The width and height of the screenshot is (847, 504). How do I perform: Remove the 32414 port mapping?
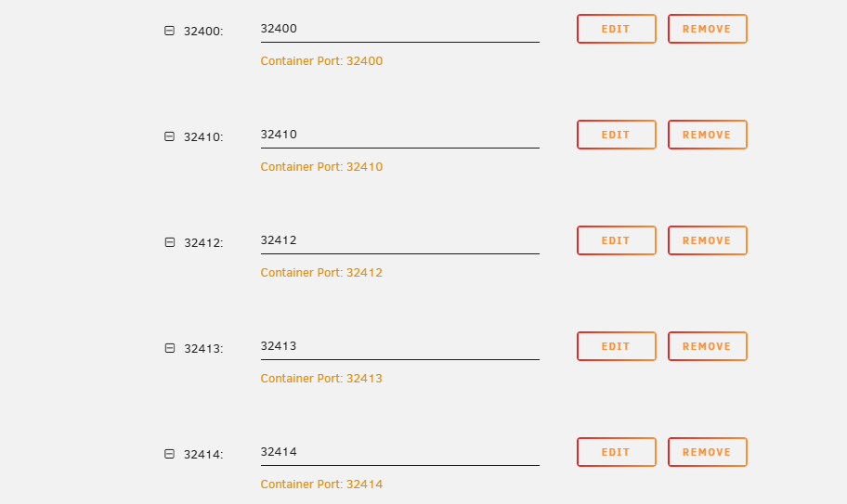[708, 452]
